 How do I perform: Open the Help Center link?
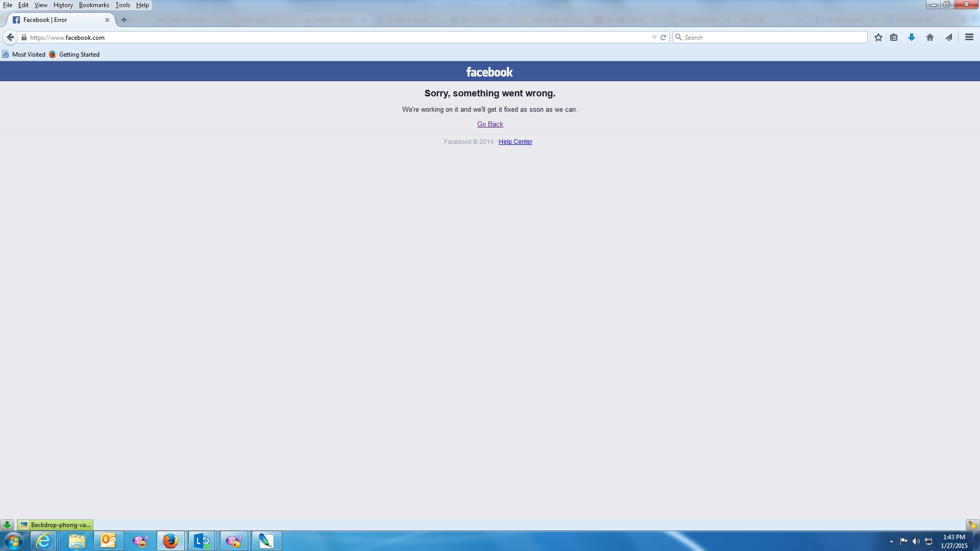click(x=515, y=142)
